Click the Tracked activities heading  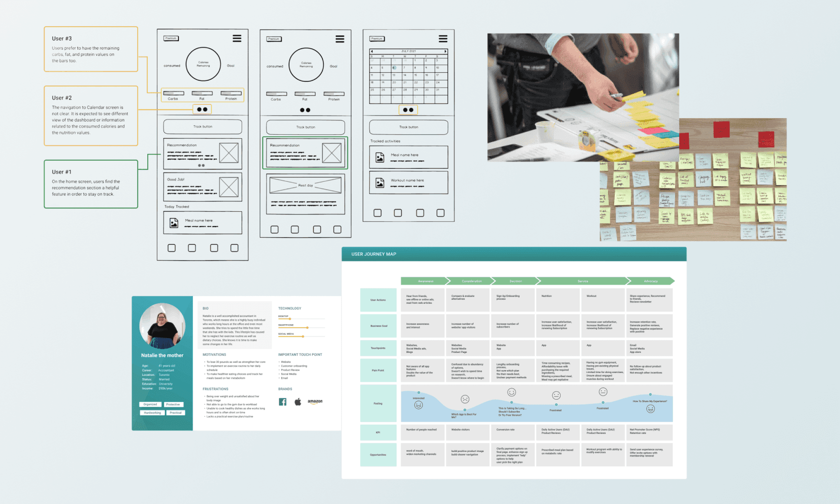(385, 141)
